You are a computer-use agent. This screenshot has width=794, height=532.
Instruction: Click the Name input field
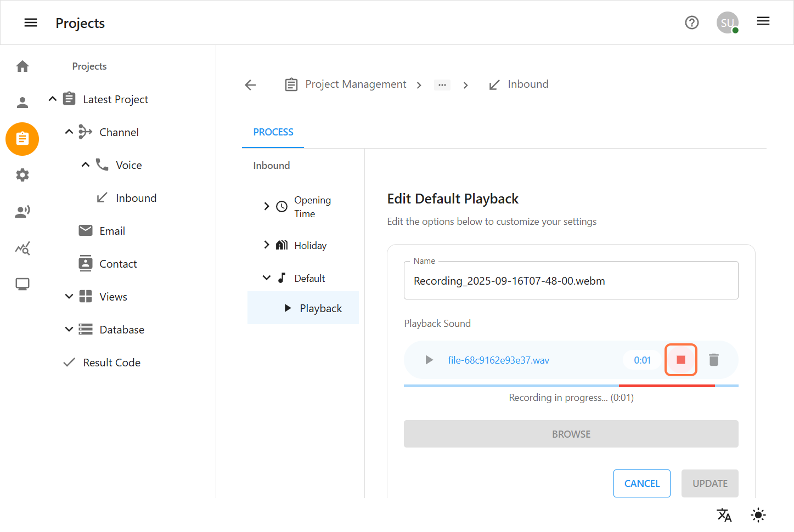point(571,281)
